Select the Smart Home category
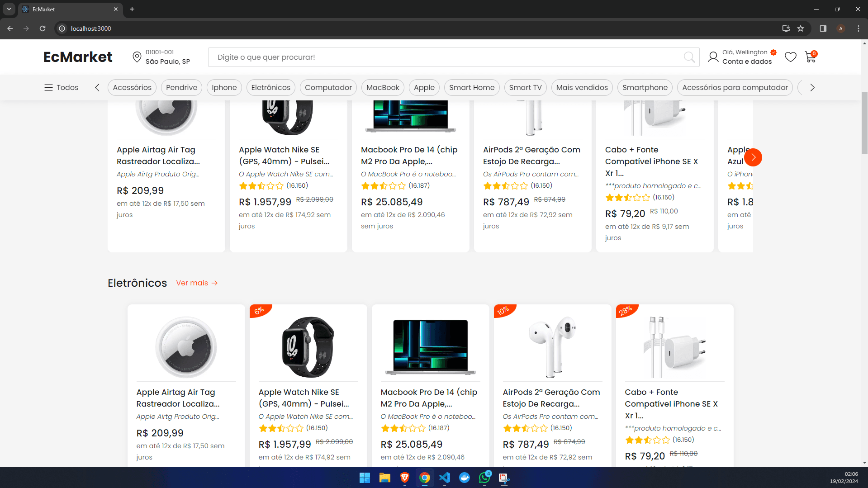Image resolution: width=868 pixels, height=488 pixels. click(x=472, y=87)
